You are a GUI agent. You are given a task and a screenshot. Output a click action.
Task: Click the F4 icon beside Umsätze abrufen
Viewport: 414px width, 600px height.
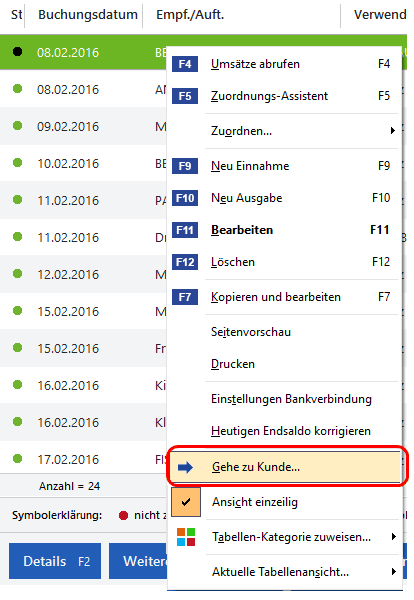coord(185,64)
